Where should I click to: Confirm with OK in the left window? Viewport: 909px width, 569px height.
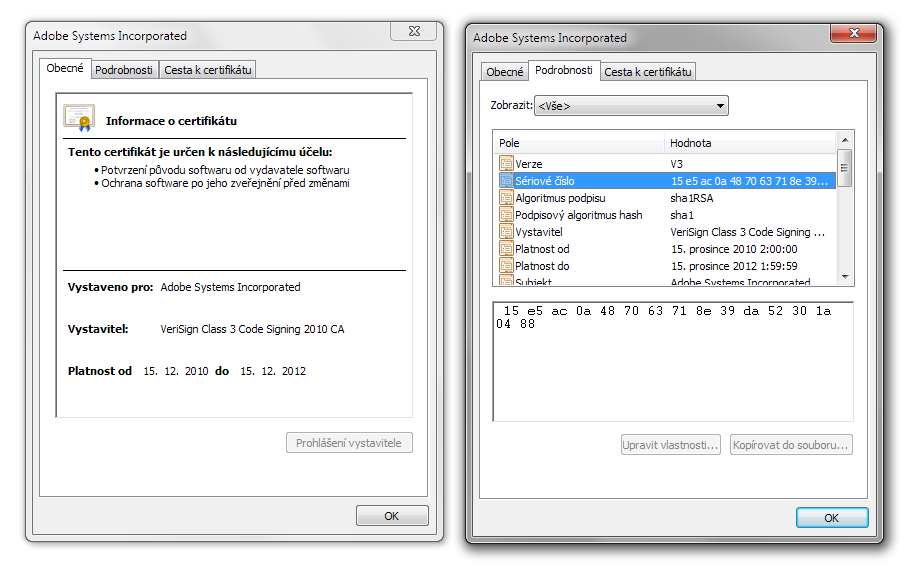[392, 516]
